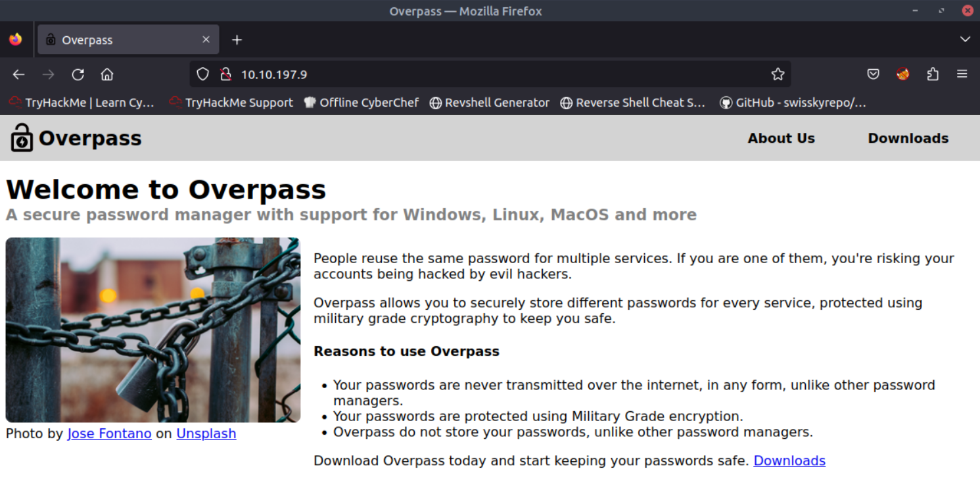Close the Overpass browser tab
Image resolution: width=980 pixels, height=477 pixels.
(x=206, y=40)
